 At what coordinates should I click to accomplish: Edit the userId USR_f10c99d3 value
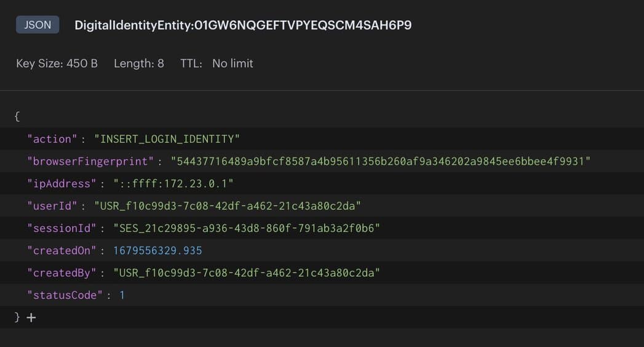pos(227,205)
